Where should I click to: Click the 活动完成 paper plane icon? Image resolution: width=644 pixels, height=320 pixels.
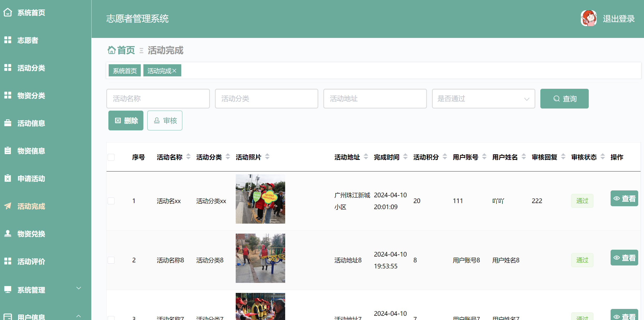point(8,206)
